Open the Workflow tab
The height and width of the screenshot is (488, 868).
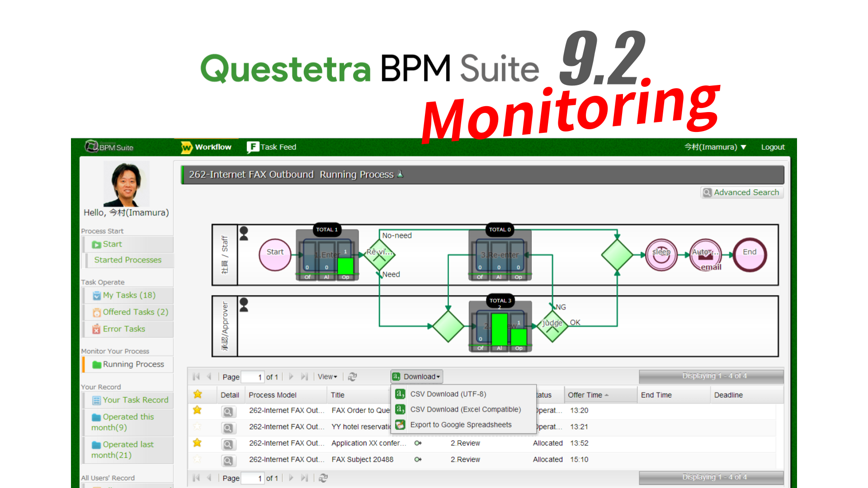click(206, 147)
